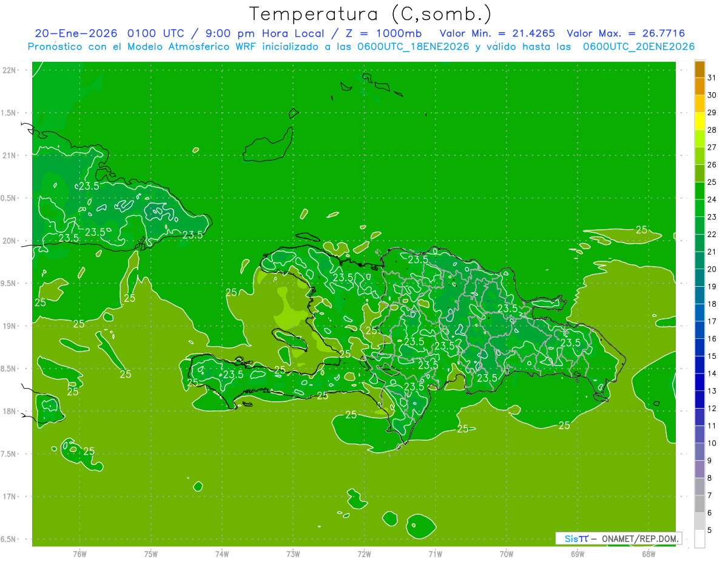
Task: Click the '72W' longitude axis label
Action: (364, 554)
